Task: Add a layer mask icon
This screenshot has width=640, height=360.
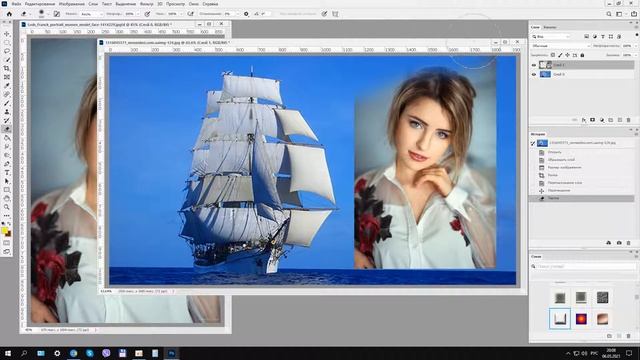Action: [x=593, y=120]
